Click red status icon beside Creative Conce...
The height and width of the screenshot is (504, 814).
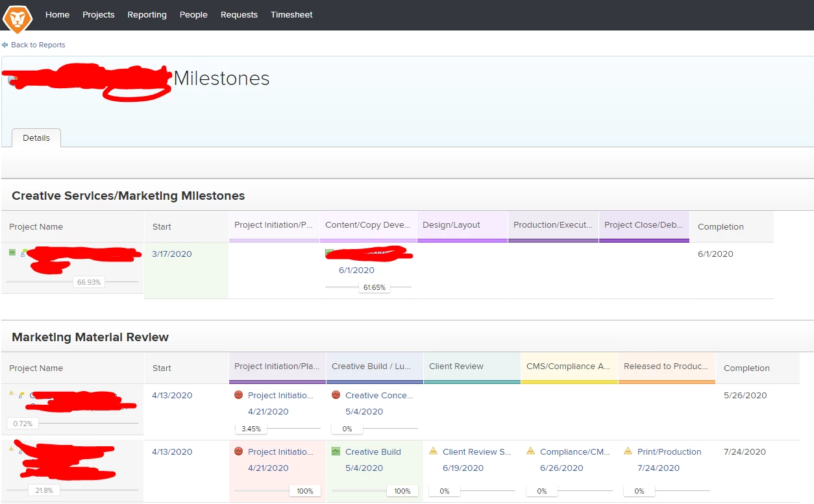[336, 394]
